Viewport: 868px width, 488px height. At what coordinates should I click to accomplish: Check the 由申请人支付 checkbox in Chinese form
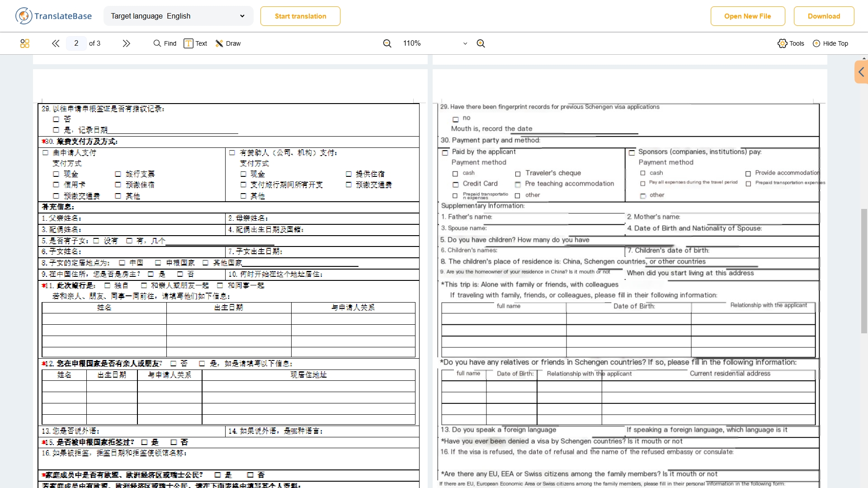pos(45,153)
